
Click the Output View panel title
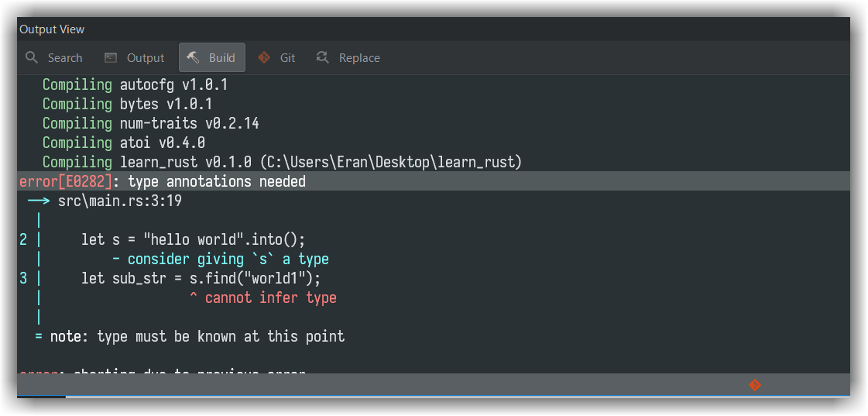52,29
